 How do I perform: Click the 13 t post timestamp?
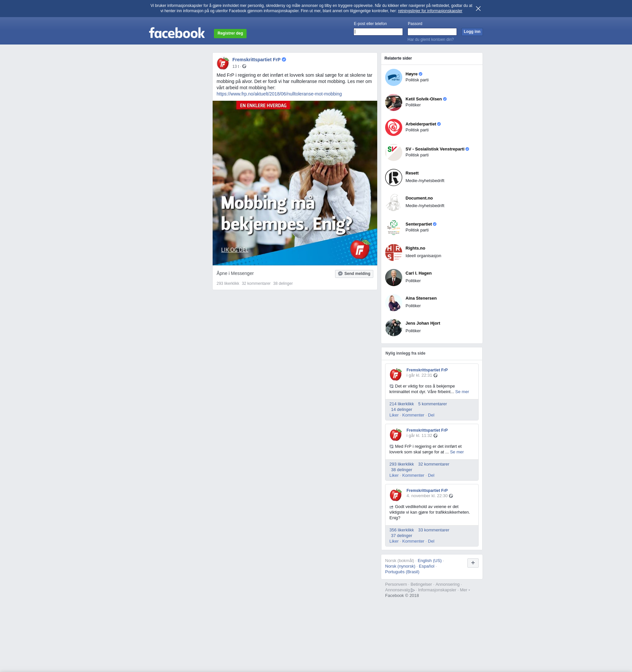[x=235, y=67]
